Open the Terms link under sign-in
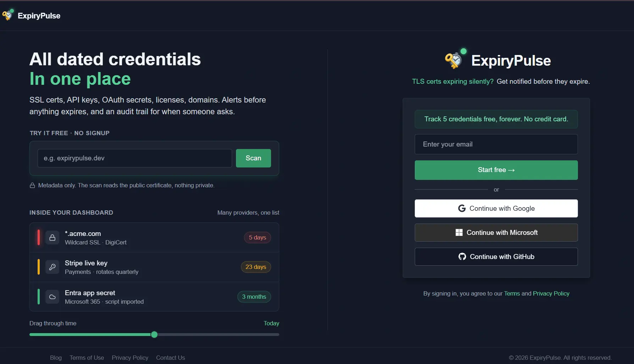This screenshot has height=364, width=634. [x=512, y=293]
